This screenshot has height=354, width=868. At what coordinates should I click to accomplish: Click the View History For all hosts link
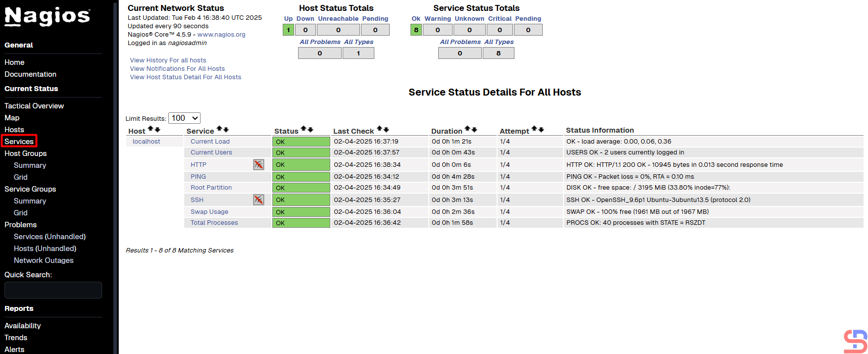tap(168, 60)
